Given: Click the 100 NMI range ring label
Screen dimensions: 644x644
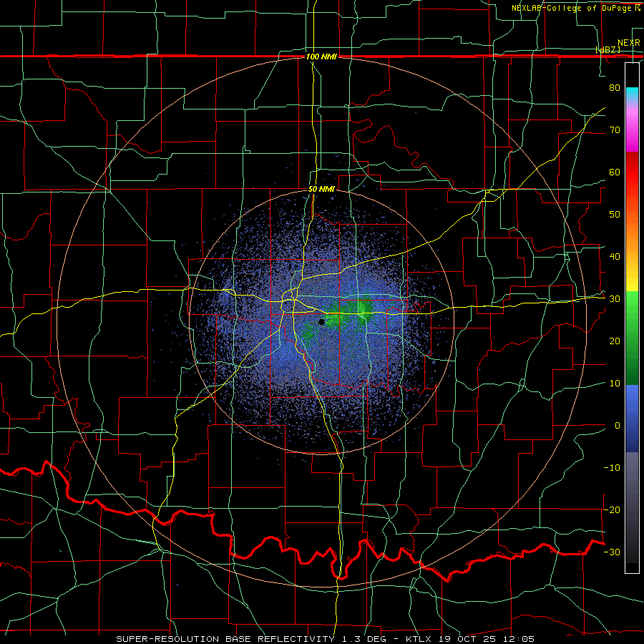Looking at the screenshot, I should pos(321,57).
